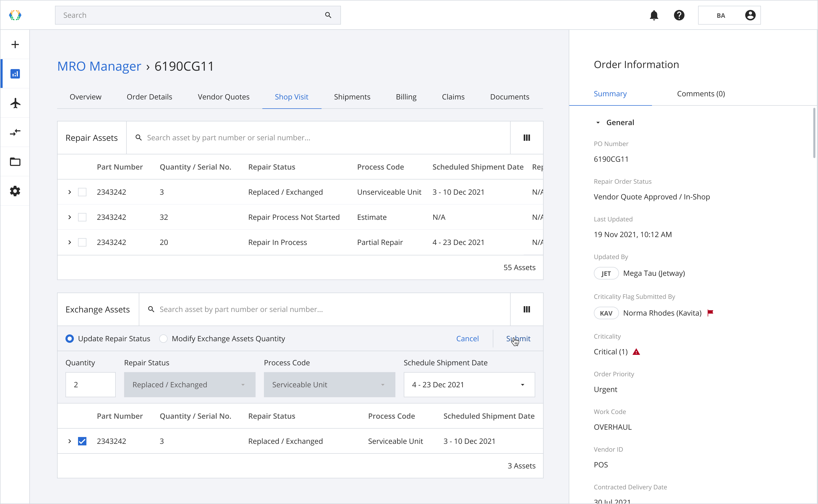The width and height of the screenshot is (818, 504).
Task: Open column settings for Repair Assets table
Action: 527,138
